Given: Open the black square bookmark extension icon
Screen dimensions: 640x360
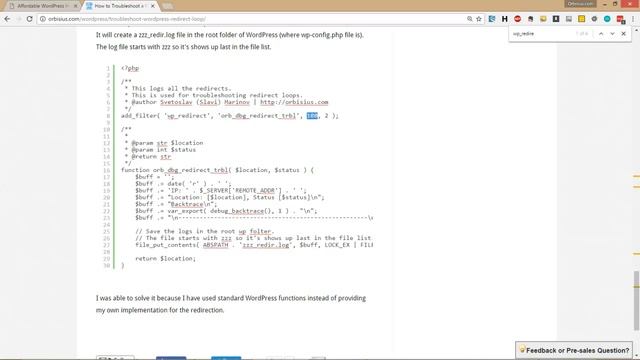Looking at the screenshot, I should pyautogui.click(x=556, y=19).
